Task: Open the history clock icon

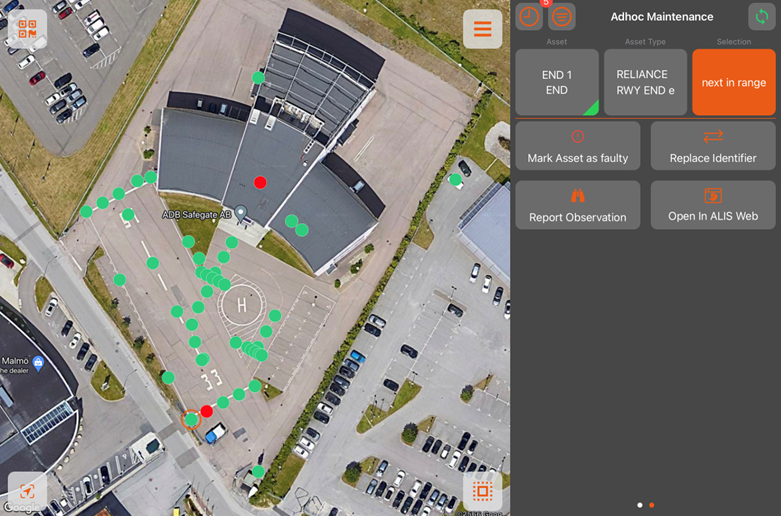Action: [x=529, y=16]
